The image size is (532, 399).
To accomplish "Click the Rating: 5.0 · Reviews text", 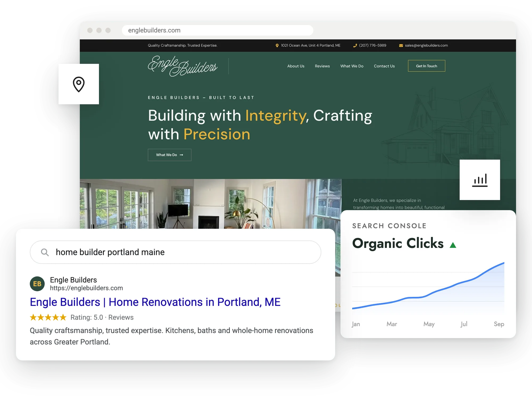I will 102,317.
